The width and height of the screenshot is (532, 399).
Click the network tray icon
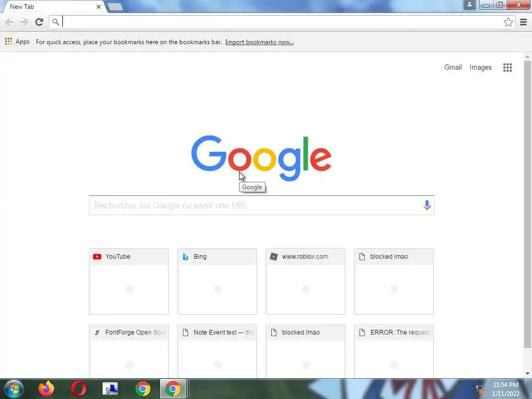click(x=480, y=389)
